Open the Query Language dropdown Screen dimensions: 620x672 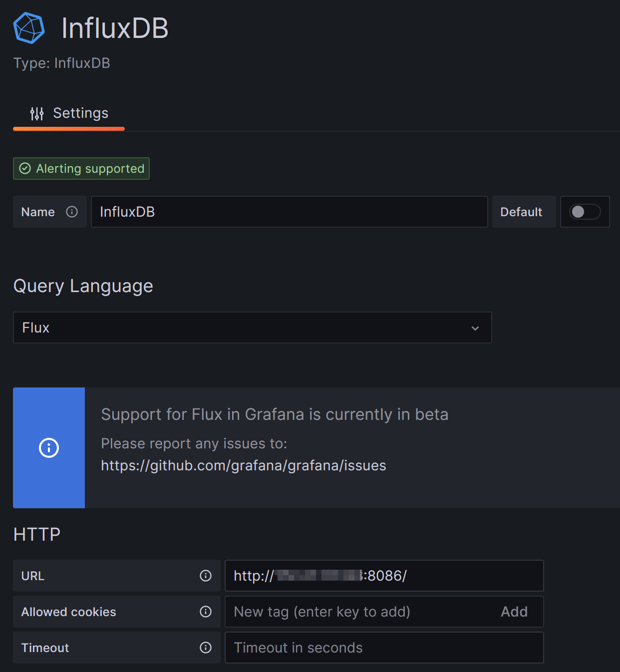252,328
